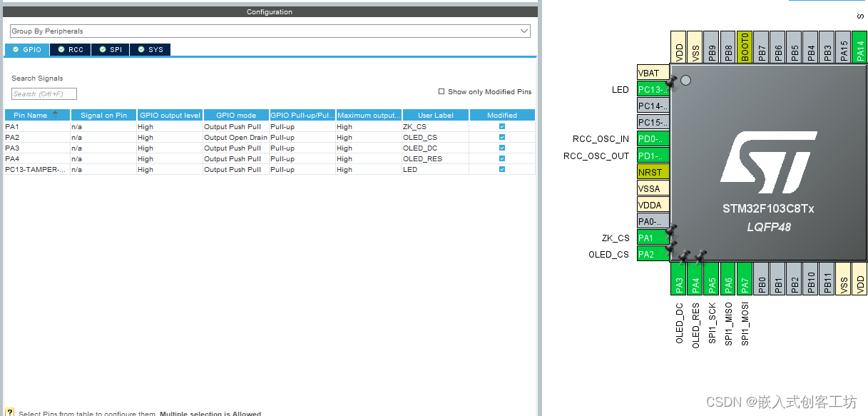Select the PA2 pin name cell
Screen dimensions: 868x416
tap(37, 137)
